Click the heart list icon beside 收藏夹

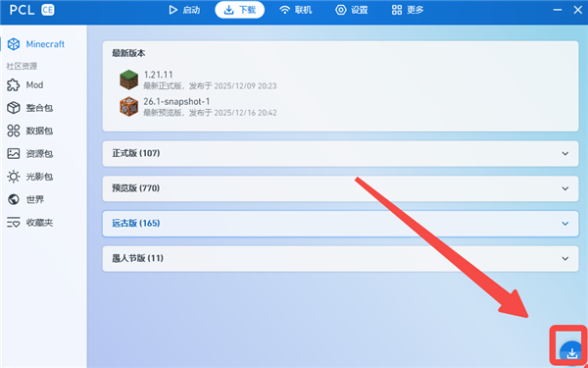pos(14,223)
